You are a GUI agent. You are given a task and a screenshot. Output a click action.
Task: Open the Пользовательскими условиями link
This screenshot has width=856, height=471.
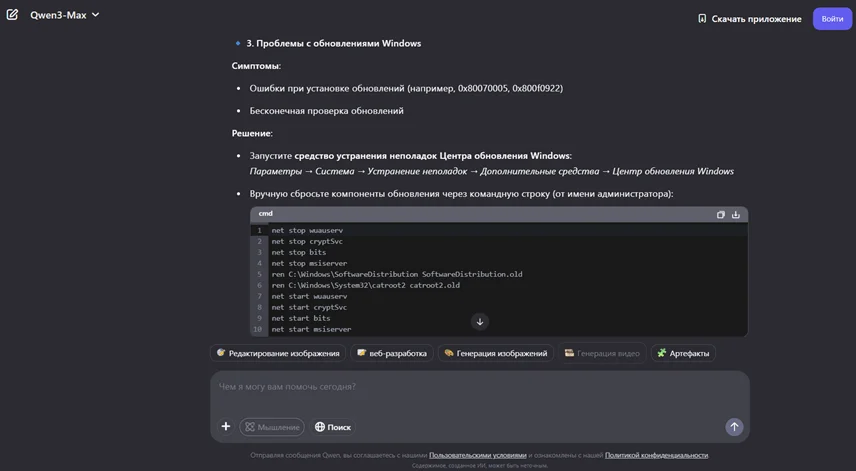pos(471,455)
